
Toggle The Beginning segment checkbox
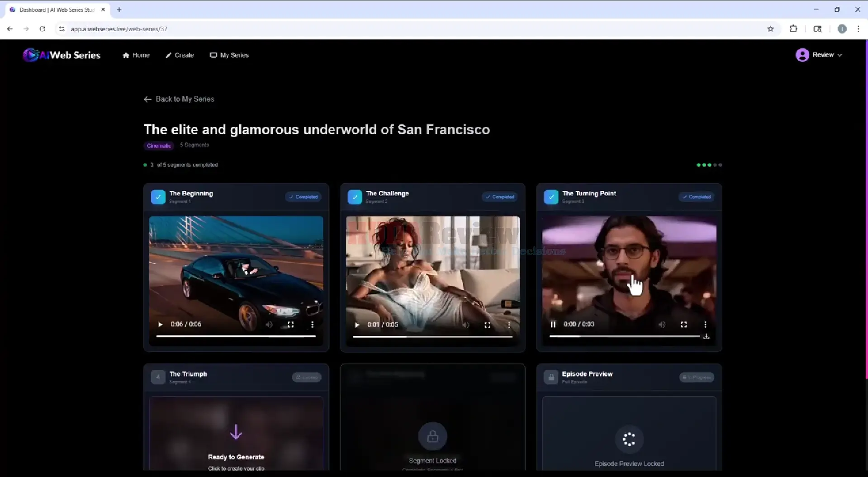point(158,197)
